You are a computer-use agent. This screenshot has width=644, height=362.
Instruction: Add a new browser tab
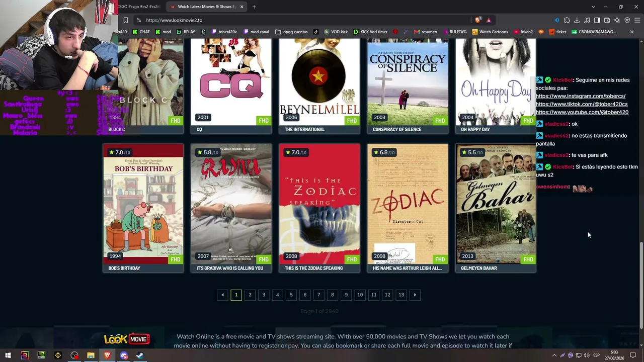[254, 7]
